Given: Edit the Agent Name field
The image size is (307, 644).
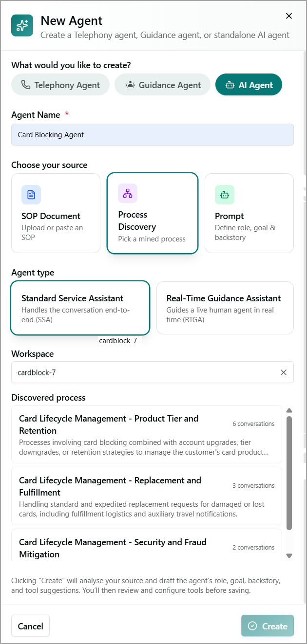Looking at the screenshot, I should point(153,135).
